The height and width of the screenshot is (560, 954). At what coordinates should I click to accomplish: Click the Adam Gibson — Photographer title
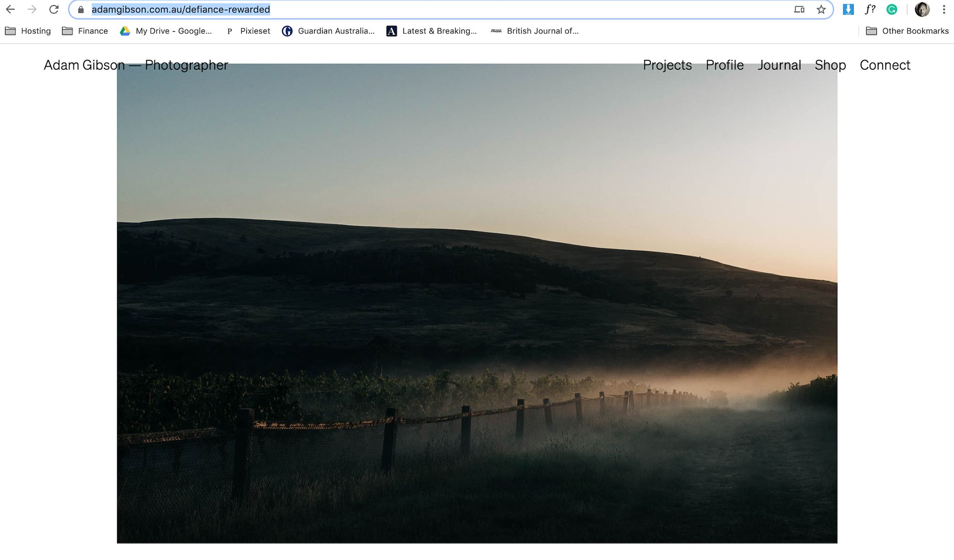coord(136,65)
